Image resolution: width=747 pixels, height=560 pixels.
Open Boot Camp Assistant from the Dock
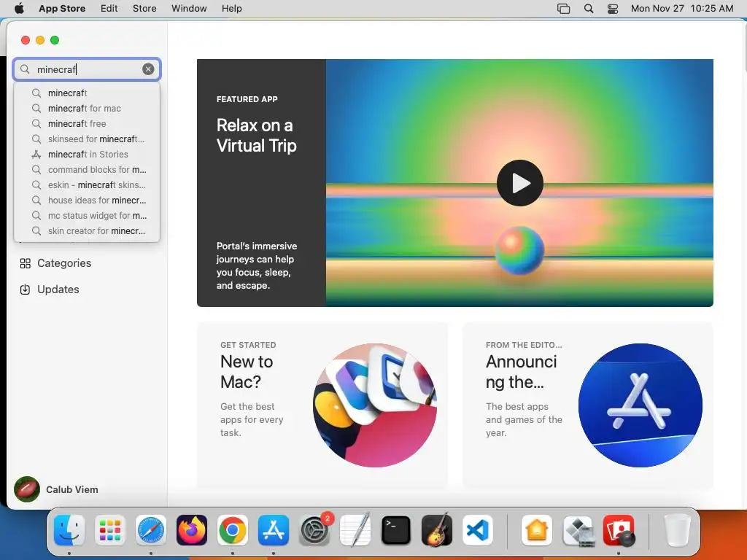coord(578,530)
